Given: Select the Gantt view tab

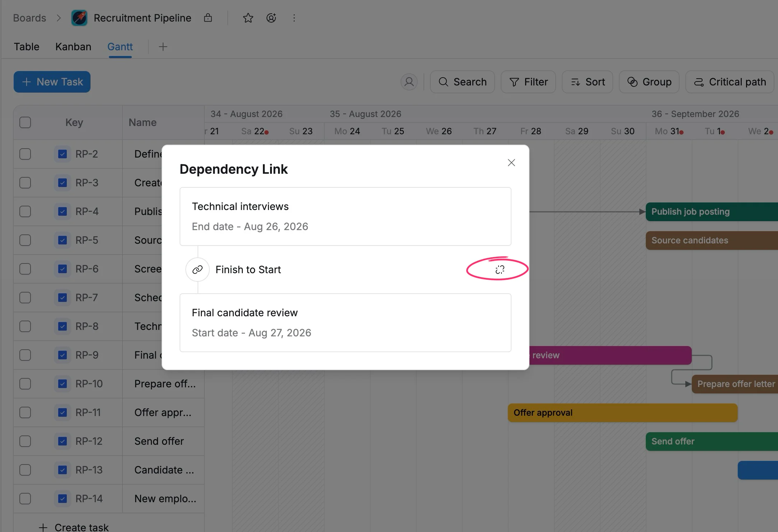Looking at the screenshot, I should pos(120,47).
